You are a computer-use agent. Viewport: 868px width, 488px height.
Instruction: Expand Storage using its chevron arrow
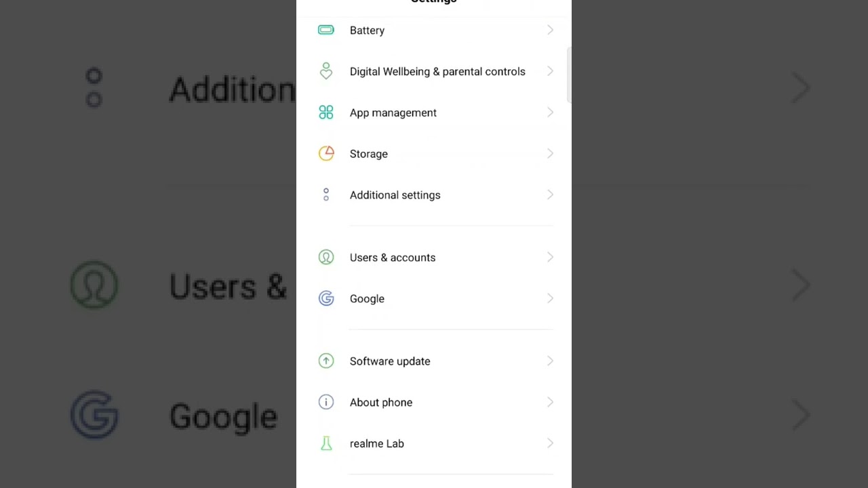(x=550, y=154)
